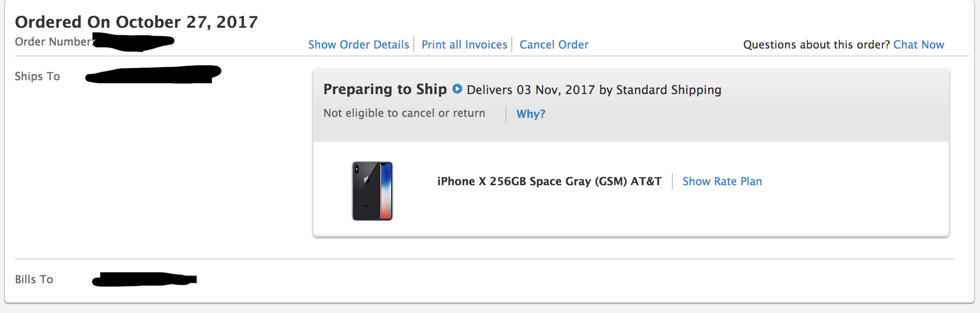The width and height of the screenshot is (980, 313).
Task: Select the Cancel Order link
Action: pyautogui.click(x=554, y=45)
